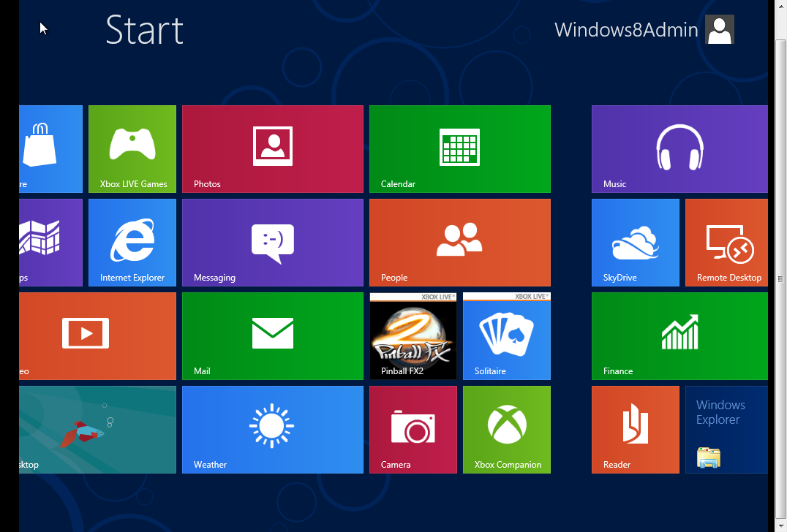The image size is (787, 532).
Task: Open the People app
Action: [x=459, y=243]
